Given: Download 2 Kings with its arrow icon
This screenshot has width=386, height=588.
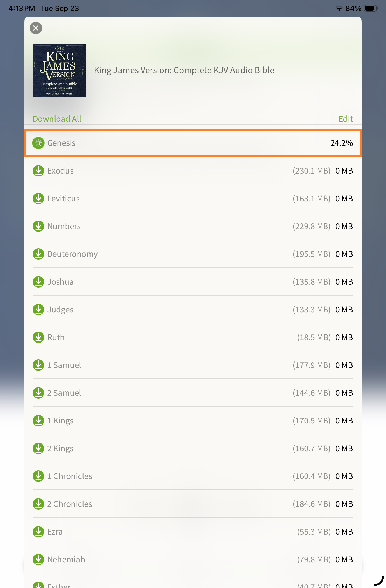Looking at the screenshot, I should [x=38, y=448].
